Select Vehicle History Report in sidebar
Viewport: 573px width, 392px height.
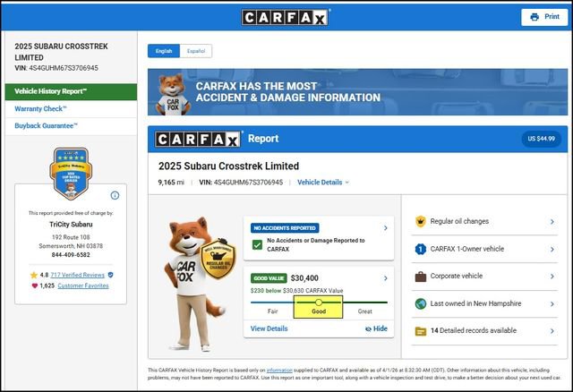point(71,91)
